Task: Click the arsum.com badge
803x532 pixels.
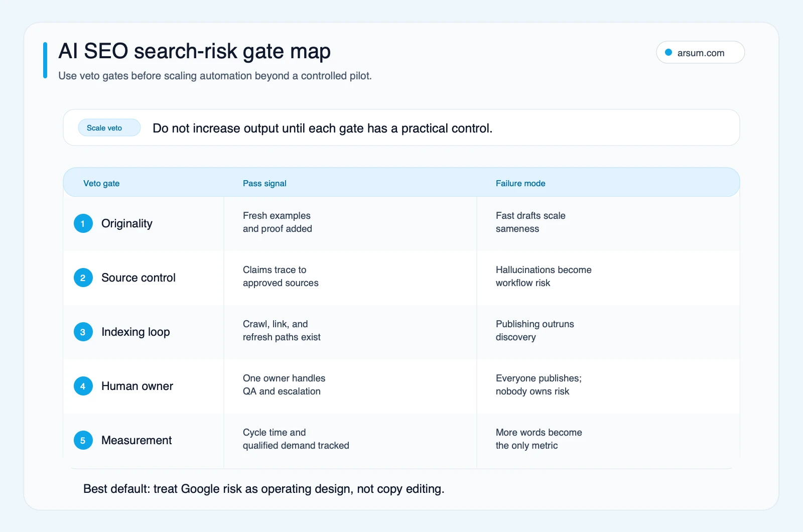Action: (x=700, y=53)
